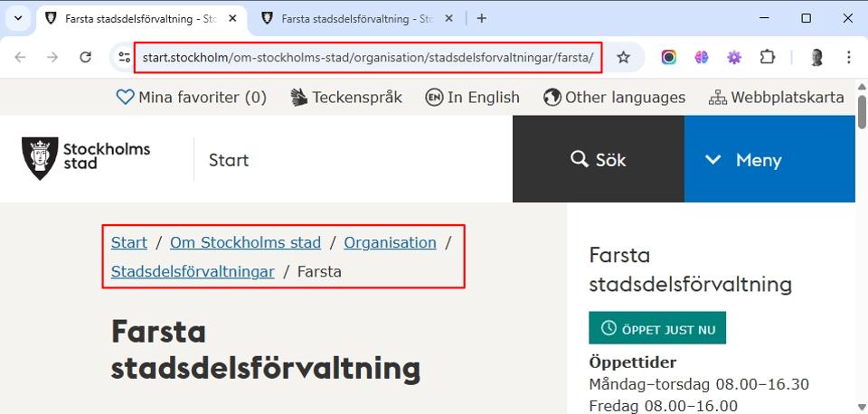Image resolution: width=868 pixels, height=414 pixels.
Task: View site information icon in address bar
Action: click(125, 57)
